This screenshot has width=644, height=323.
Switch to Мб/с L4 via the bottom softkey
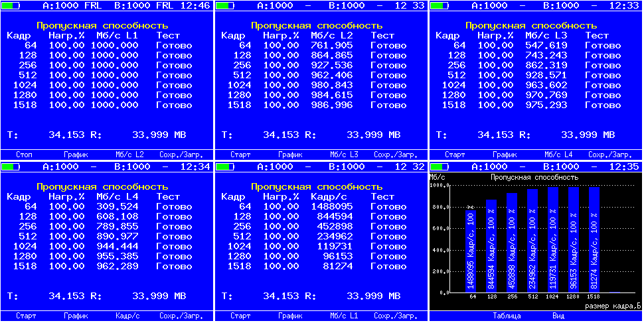[558, 155]
